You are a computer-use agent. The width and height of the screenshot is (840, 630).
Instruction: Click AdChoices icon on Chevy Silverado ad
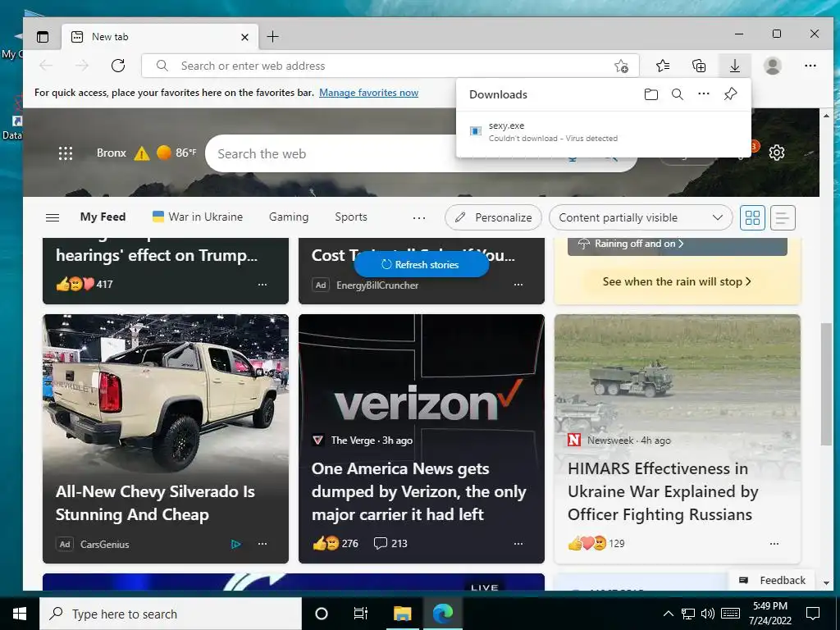pyautogui.click(x=235, y=545)
